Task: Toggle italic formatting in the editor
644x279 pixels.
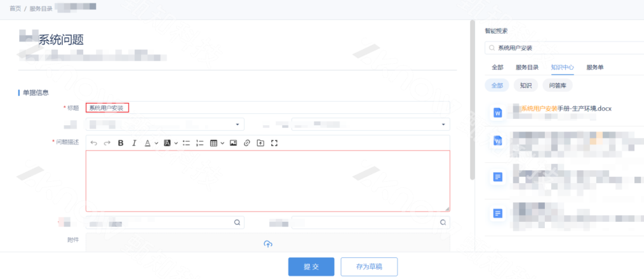Action: pos(134,143)
